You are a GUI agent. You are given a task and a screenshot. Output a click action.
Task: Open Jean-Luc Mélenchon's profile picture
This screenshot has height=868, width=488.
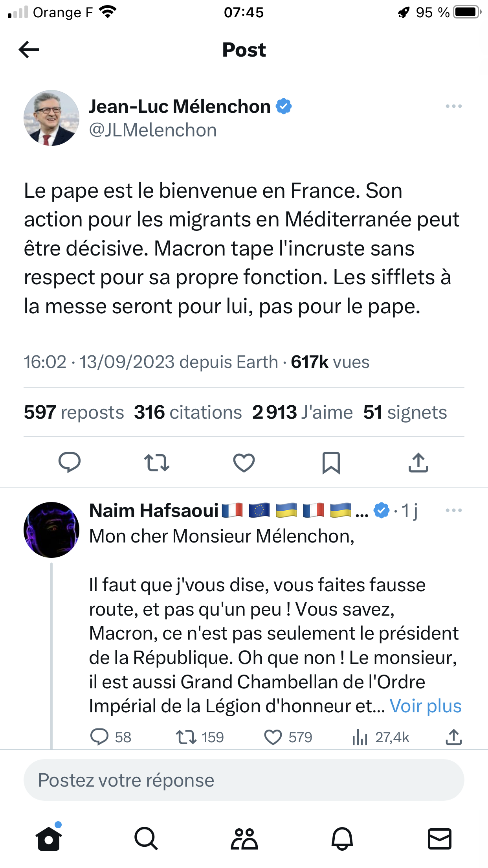(x=51, y=118)
